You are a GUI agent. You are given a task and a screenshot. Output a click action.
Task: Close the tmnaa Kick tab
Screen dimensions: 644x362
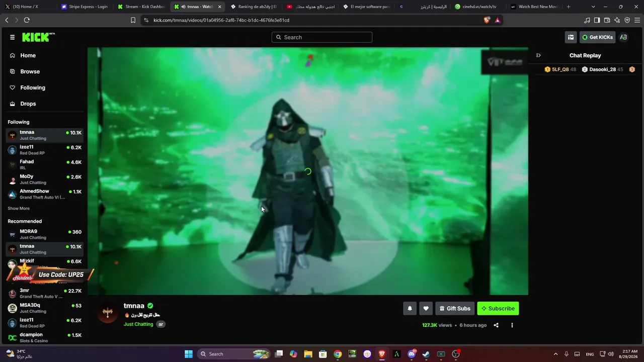[219, 7]
